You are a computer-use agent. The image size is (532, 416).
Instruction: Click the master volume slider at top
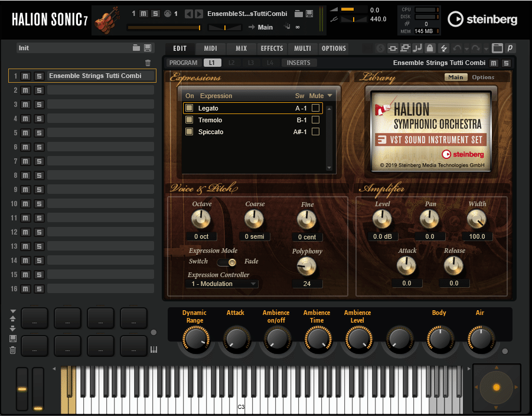coord(354,9)
